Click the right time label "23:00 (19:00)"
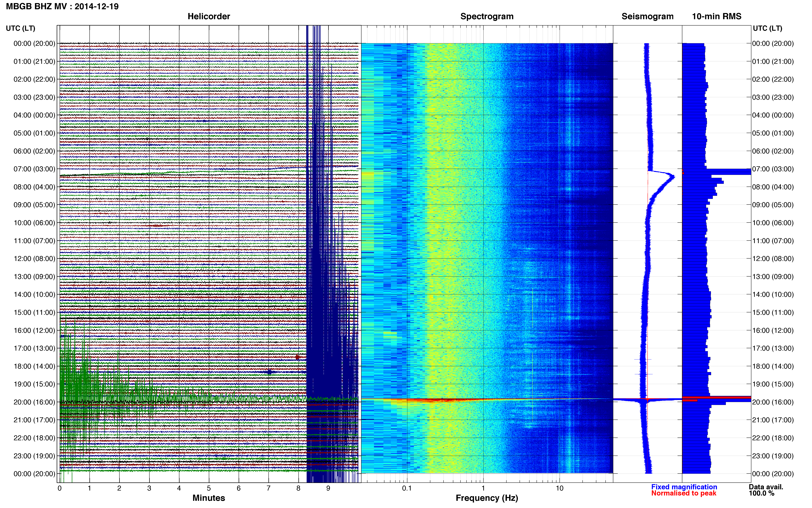Image resolution: width=812 pixels, height=508 pixels. [x=773, y=456]
